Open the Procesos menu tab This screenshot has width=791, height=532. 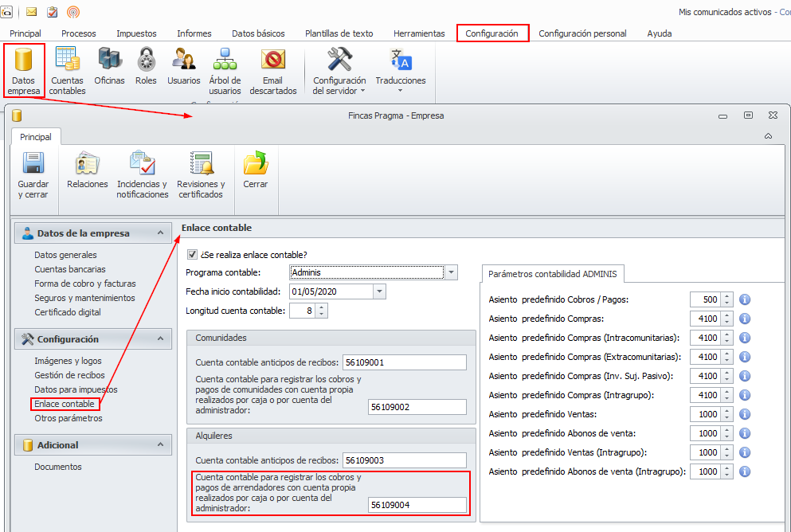click(79, 33)
